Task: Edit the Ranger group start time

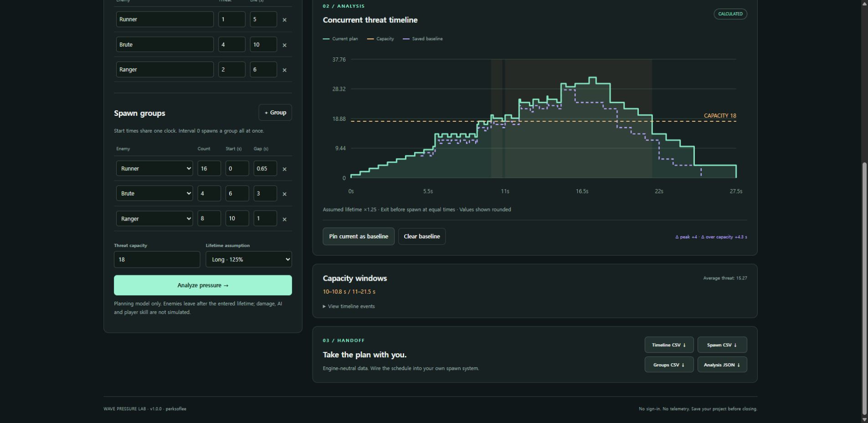Action: pyautogui.click(x=237, y=218)
